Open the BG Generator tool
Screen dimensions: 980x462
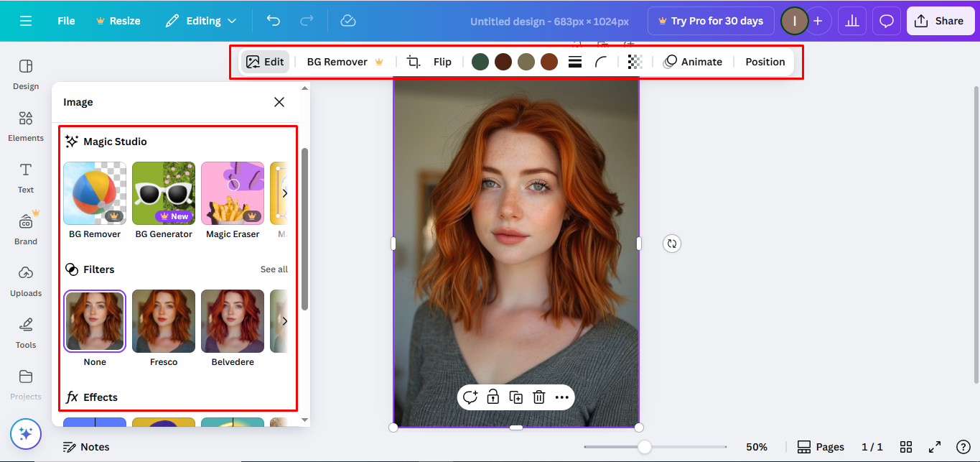point(163,193)
